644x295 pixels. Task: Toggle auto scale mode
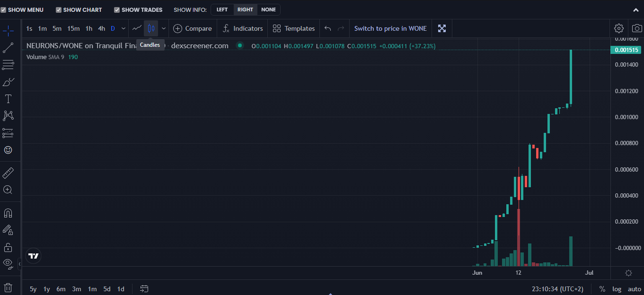633,289
